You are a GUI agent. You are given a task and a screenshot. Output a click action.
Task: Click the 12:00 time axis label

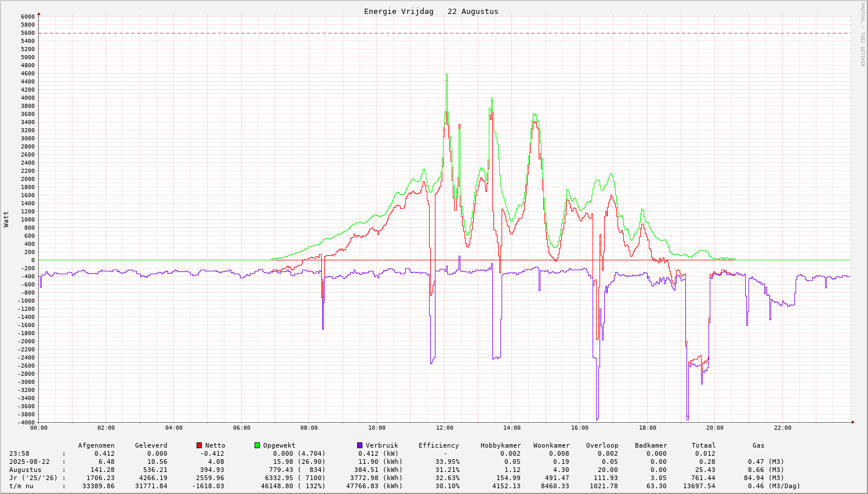click(x=445, y=428)
